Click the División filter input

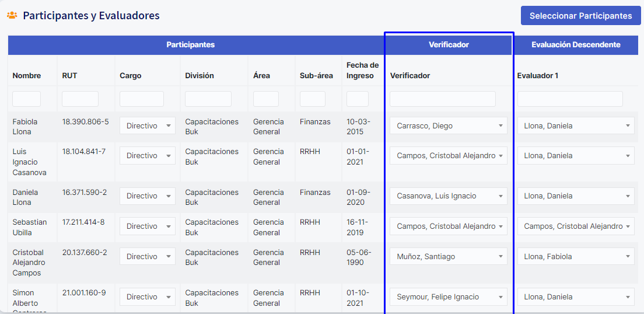click(x=208, y=99)
